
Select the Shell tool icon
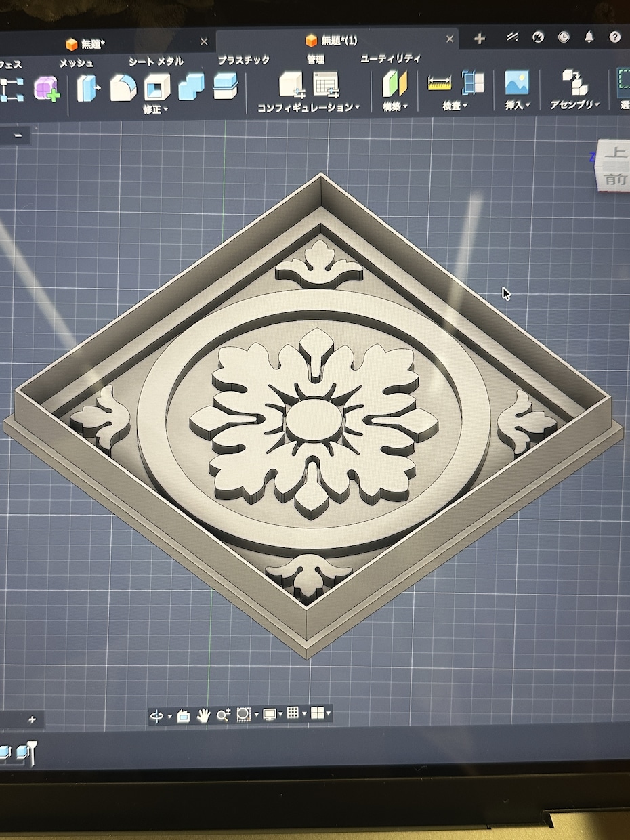[157, 88]
